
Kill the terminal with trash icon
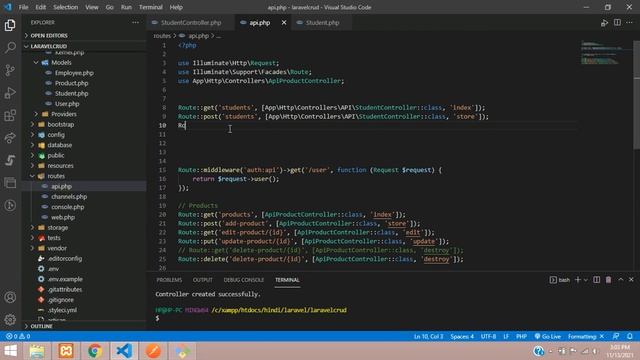pos(608,280)
